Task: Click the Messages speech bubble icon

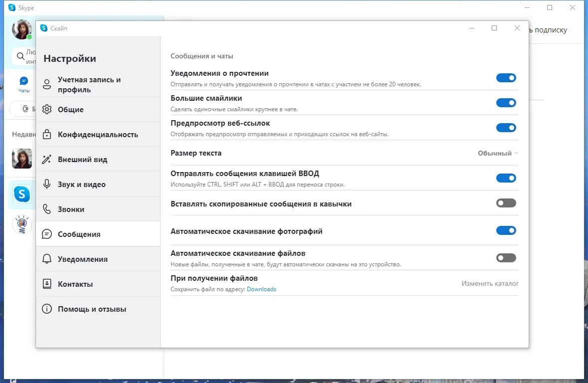Action: (x=47, y=234)
